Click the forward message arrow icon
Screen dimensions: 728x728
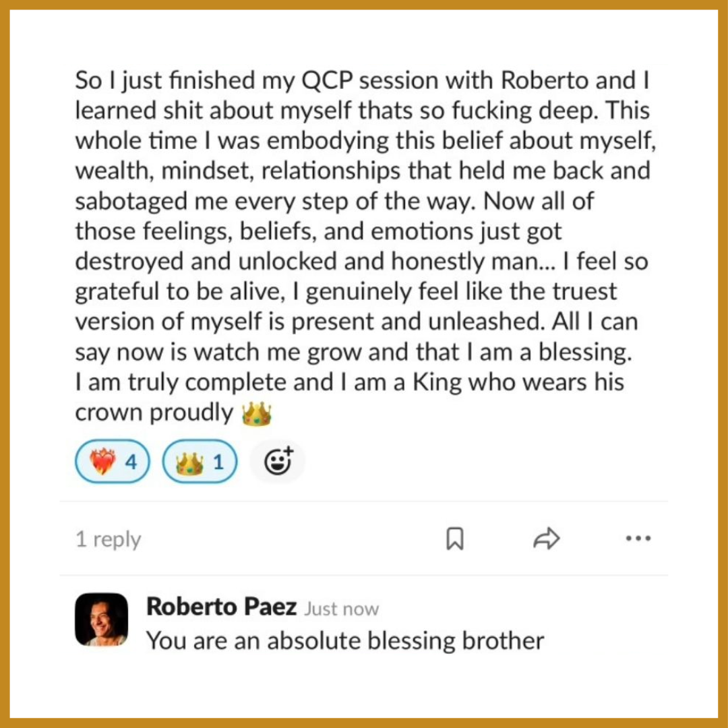coord(547,539)
